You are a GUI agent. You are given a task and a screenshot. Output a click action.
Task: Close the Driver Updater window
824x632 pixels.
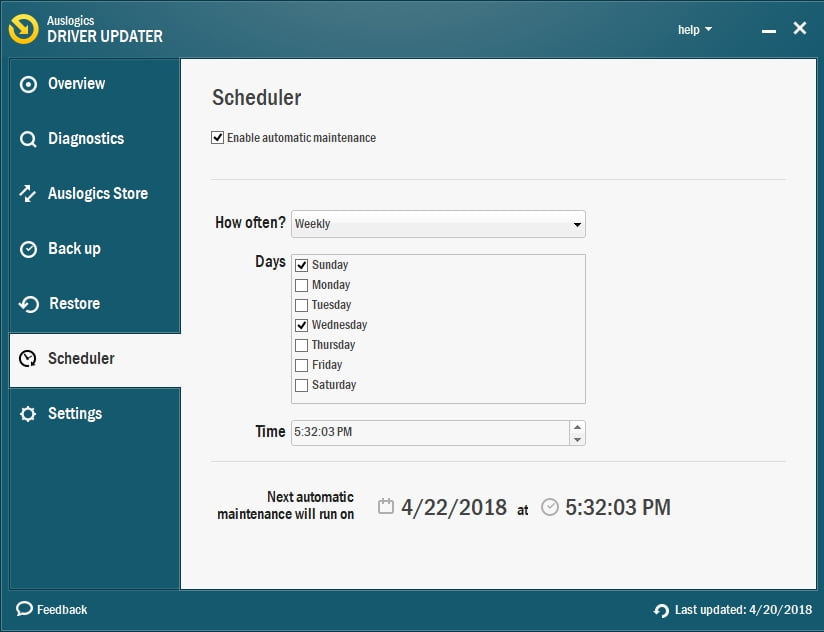[800, 28]
